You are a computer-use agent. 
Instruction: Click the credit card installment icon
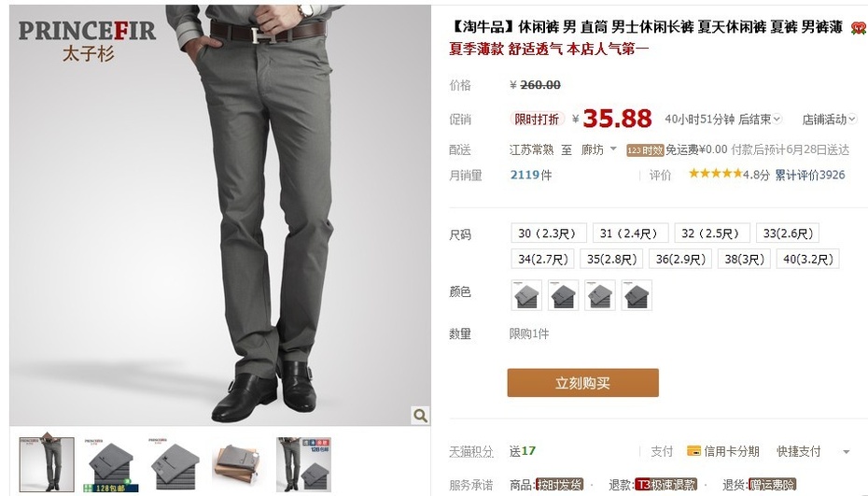693,450
